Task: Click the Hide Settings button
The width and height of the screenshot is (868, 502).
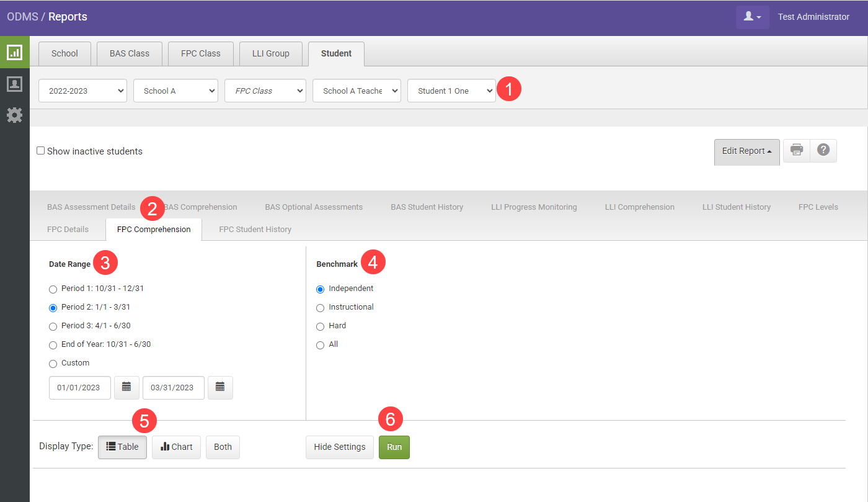Action: point(339,447)
